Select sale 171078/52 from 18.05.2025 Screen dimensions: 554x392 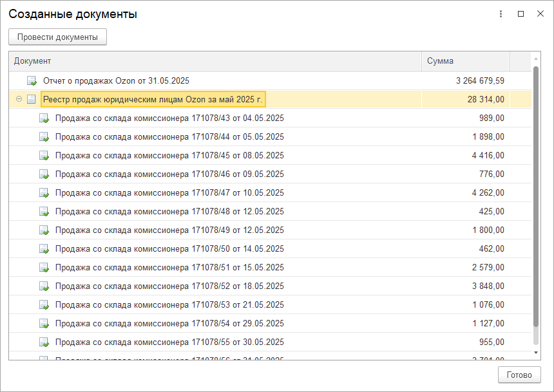[169, 286]
